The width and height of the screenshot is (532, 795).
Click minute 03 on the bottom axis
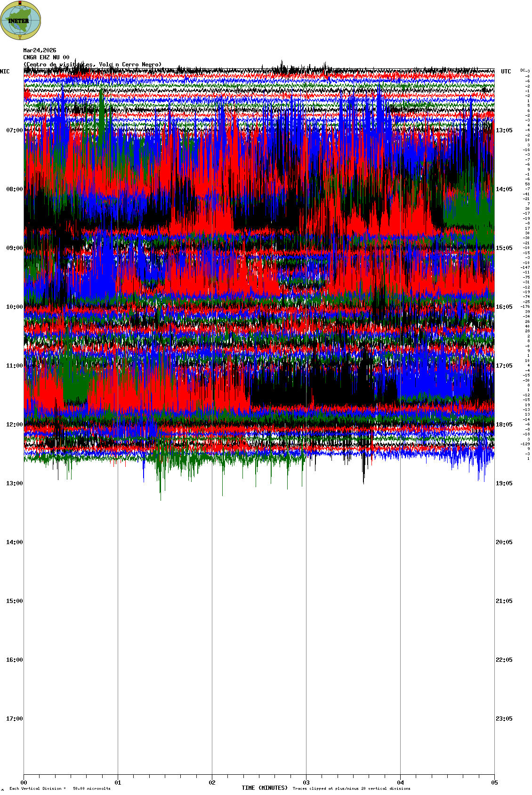click(x=306, y=783)
